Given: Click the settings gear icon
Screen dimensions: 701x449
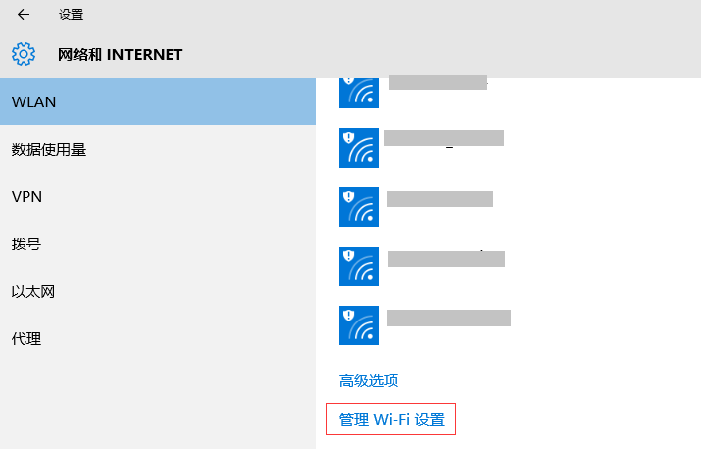Looking at the screenshot, I should [x=24, y=54].
